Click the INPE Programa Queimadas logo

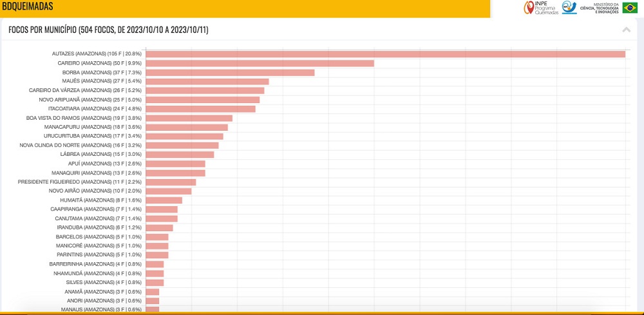(x=541, y=7)
